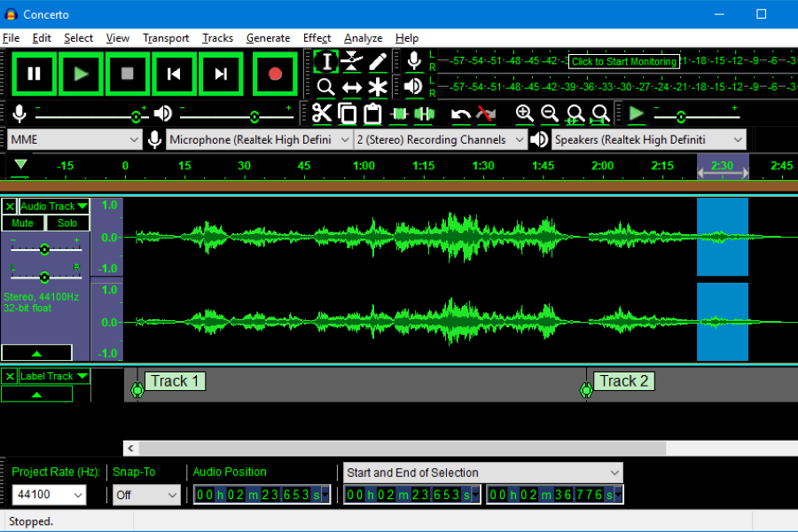Open the Edit menu
The width and height of the screenshot is (798, 532).
(42, 38)
